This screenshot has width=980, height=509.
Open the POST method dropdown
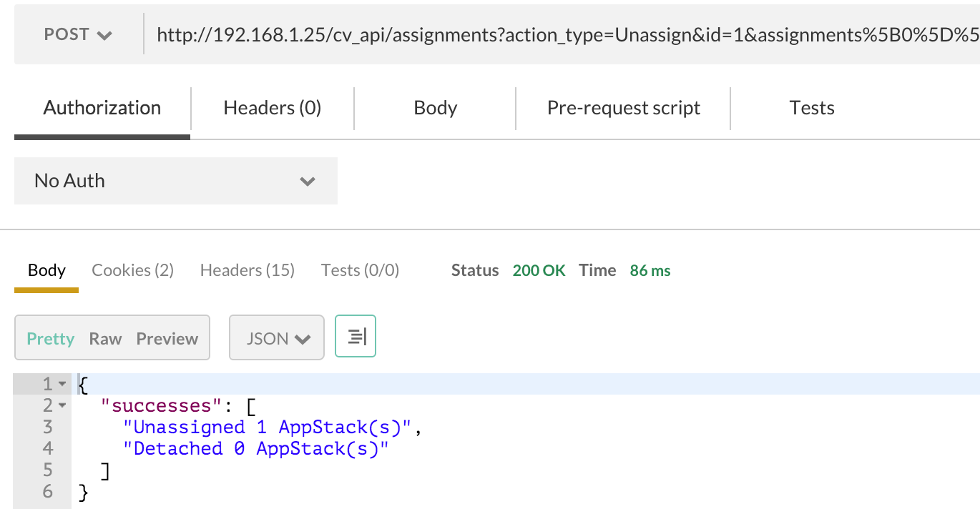tap(78, 34)
